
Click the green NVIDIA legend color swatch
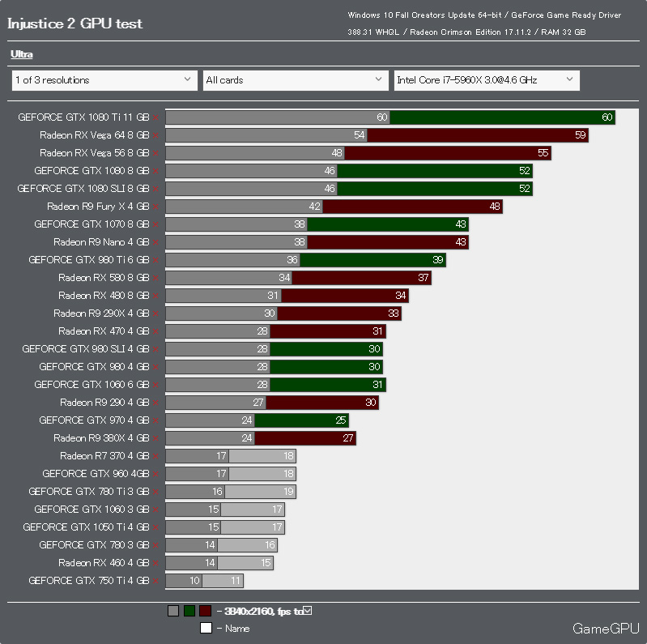coord(189,611)
